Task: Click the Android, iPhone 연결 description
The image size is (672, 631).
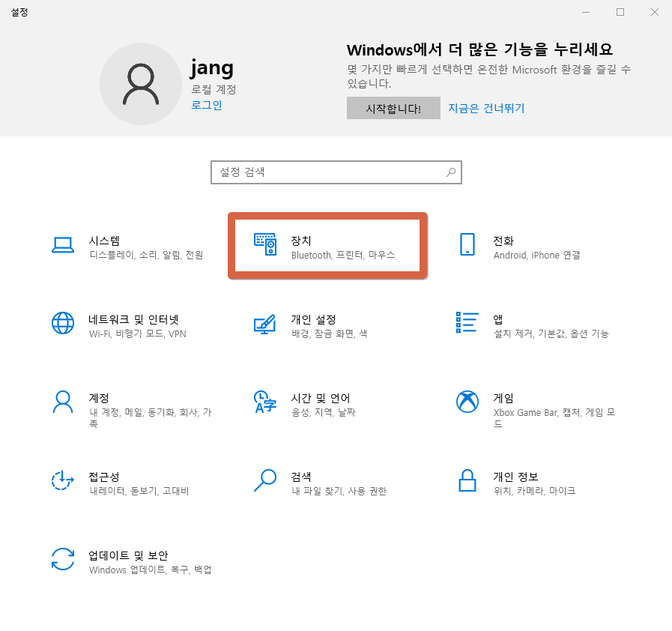Action: click(537, 255)
